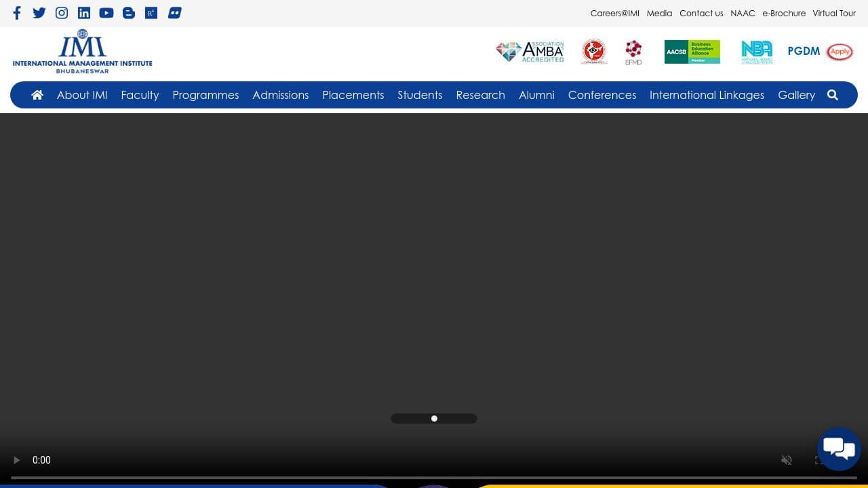This screenshot has height=488, width=868.
Task: Open the Facebook social icon
Action: 17,13
